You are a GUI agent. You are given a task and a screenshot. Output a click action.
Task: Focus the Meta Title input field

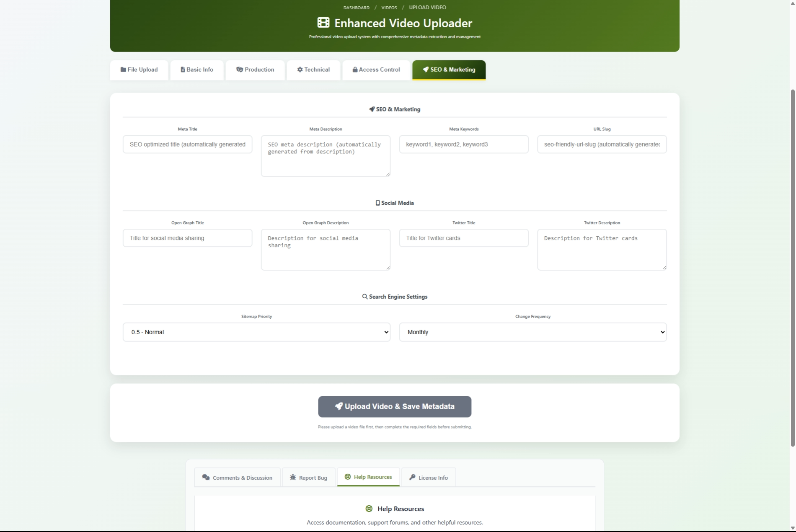coord(187,145)
